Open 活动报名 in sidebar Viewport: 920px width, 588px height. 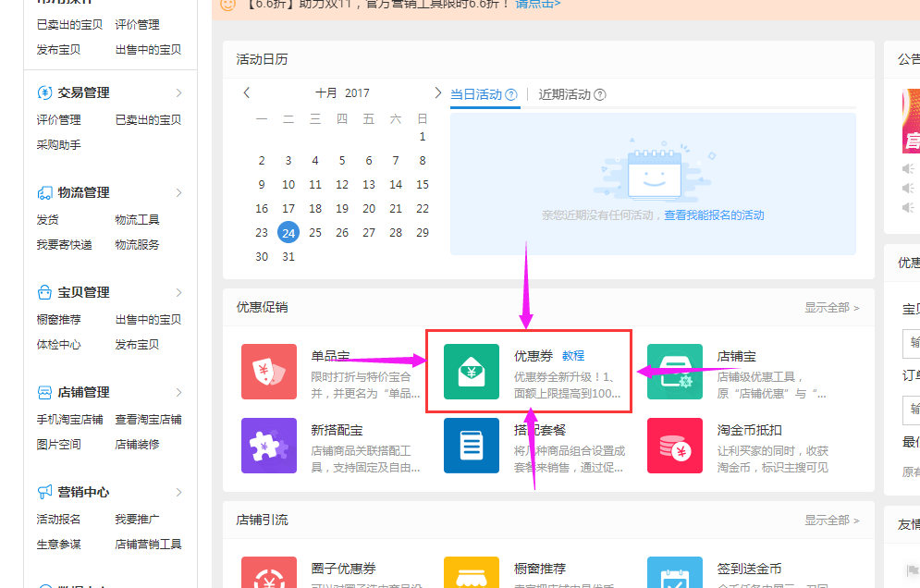(58, 519)
